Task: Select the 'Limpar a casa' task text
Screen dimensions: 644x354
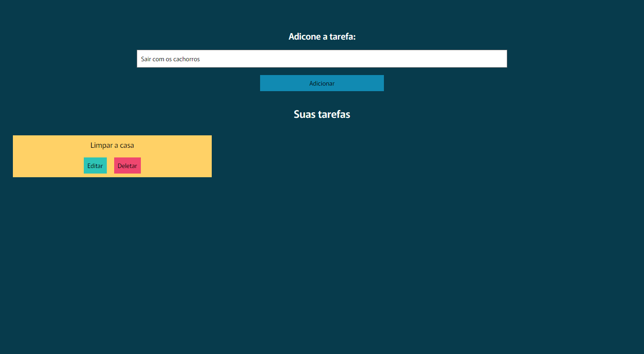Action: (112, 145)
